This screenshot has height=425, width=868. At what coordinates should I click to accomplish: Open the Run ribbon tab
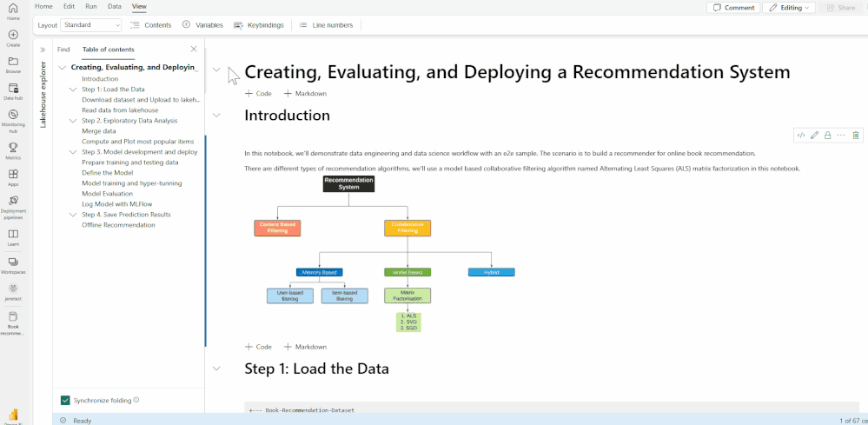coord(91,7)
